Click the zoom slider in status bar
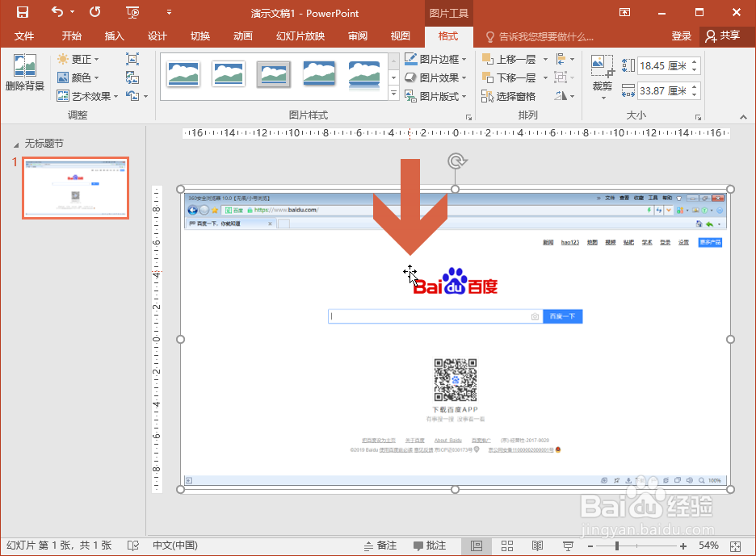The image size is (756, 556). [636, 546]
